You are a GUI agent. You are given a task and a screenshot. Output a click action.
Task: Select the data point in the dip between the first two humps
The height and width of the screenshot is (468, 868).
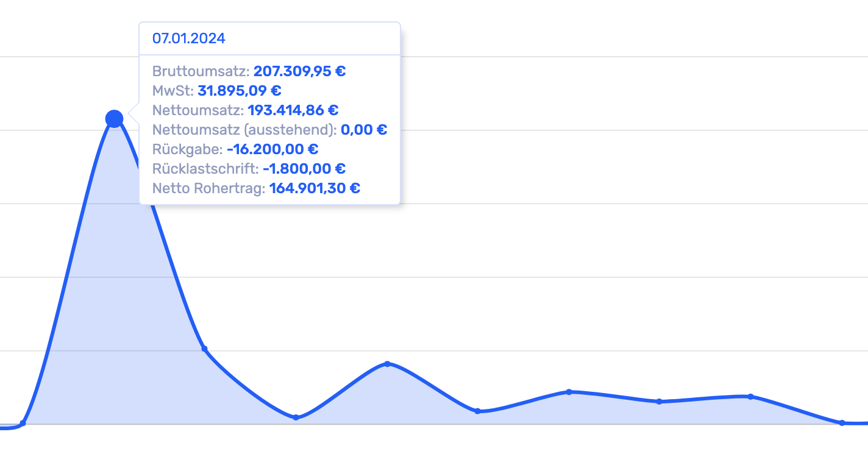[296, 417]
